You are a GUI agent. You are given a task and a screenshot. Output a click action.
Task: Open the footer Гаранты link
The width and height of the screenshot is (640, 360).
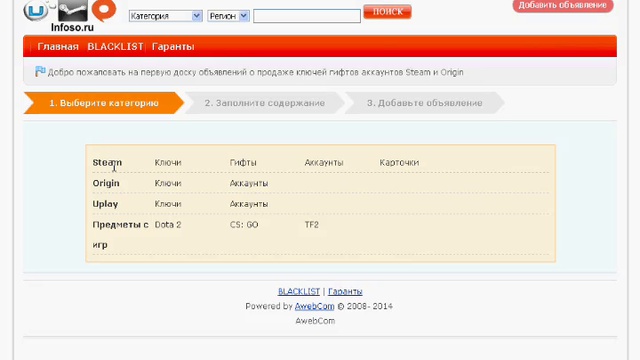click(x=345, y=291)
